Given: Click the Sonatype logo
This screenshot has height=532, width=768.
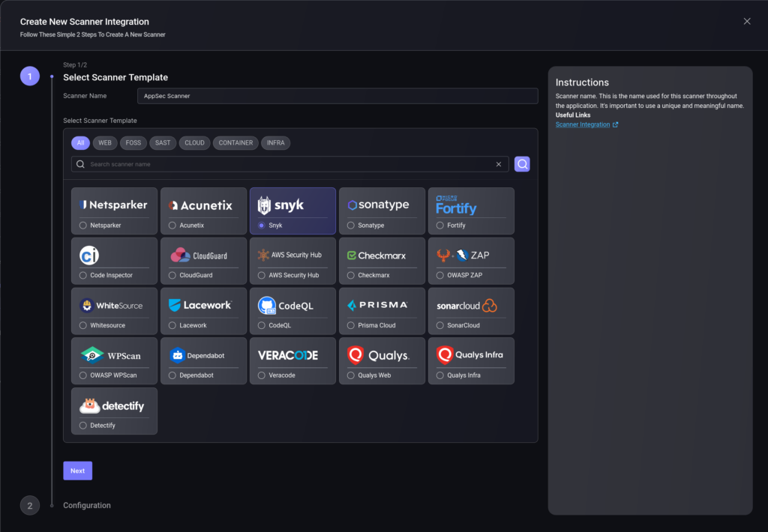Looking at the screenshot, I should point(378,205).
